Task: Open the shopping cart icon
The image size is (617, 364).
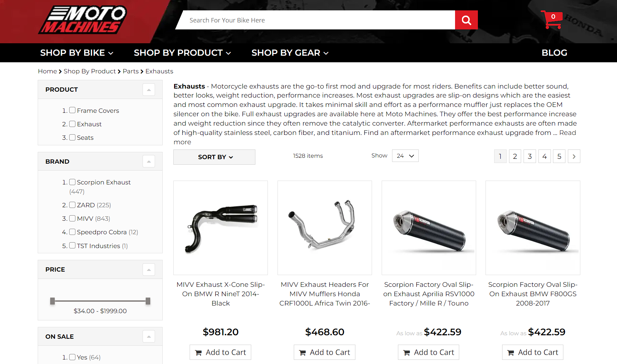Action: tap(551, 19)
